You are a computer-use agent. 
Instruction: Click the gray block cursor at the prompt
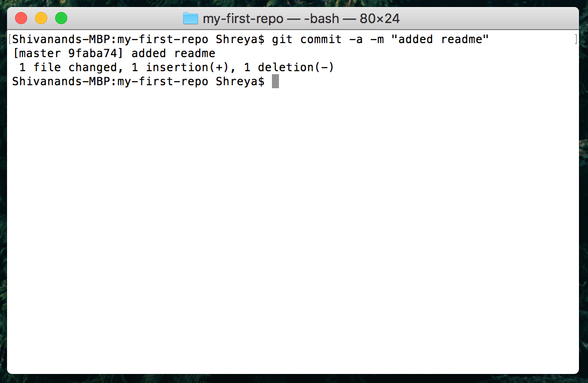tap(275, 81)
